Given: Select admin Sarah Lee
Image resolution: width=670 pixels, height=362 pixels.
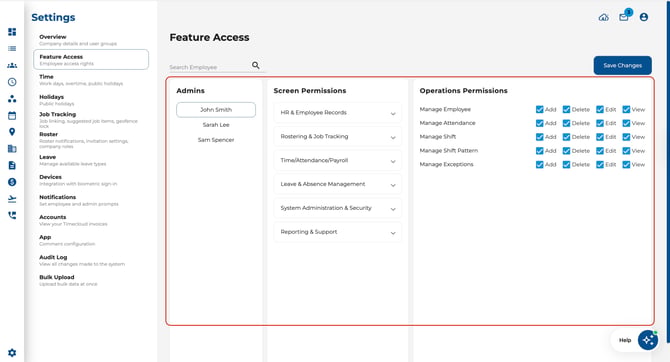Looking at the screenshot, I should 216,125.
